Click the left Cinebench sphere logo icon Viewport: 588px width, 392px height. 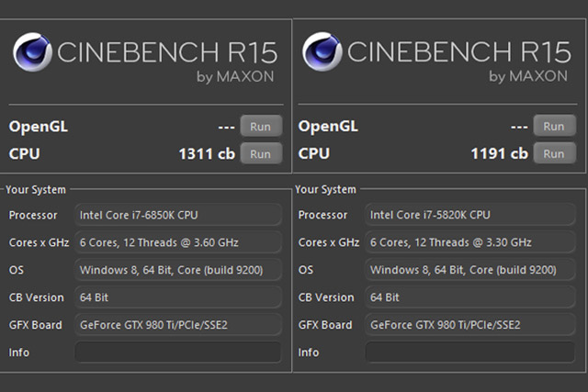click(x=33, y=52)
